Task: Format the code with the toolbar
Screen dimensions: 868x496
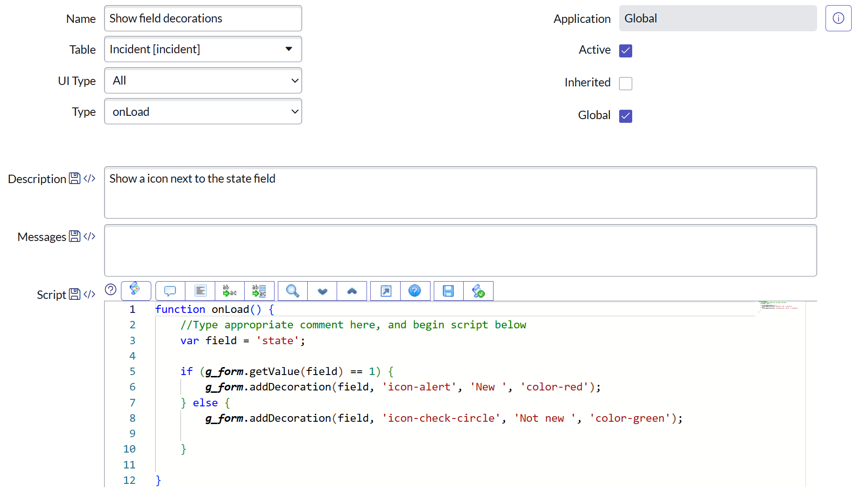Action: 200,291
